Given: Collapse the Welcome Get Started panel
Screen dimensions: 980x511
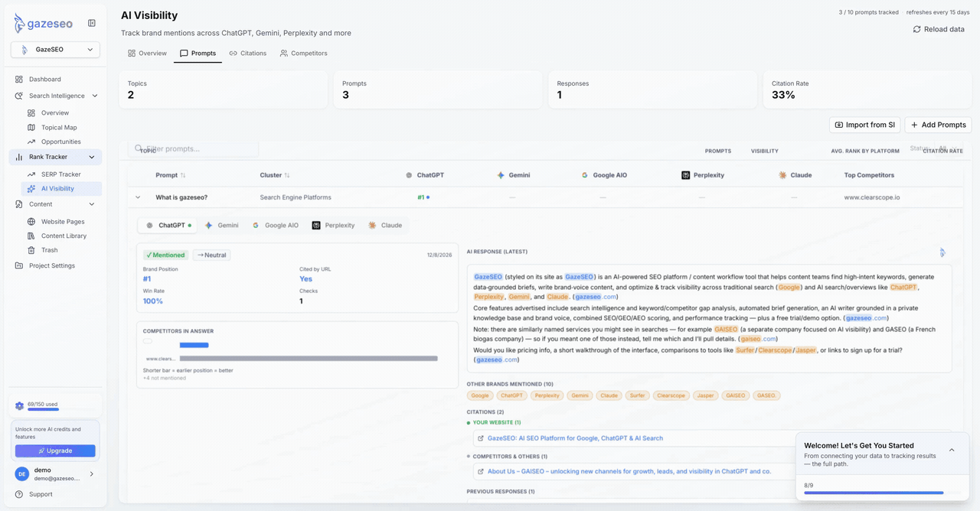Looking at the screenshot, I should pos(952,451).
